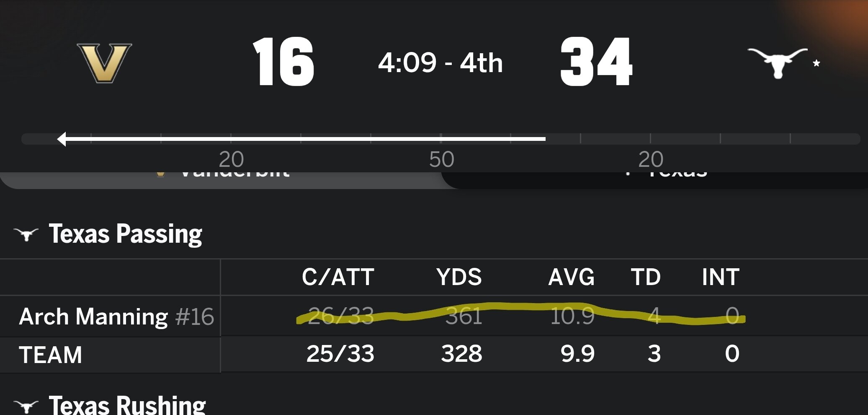Click the star beside the Texas logo
Image resolution: width=868 pixels, height=415 pixels.
pyautogui.click(x=816, y=63)
